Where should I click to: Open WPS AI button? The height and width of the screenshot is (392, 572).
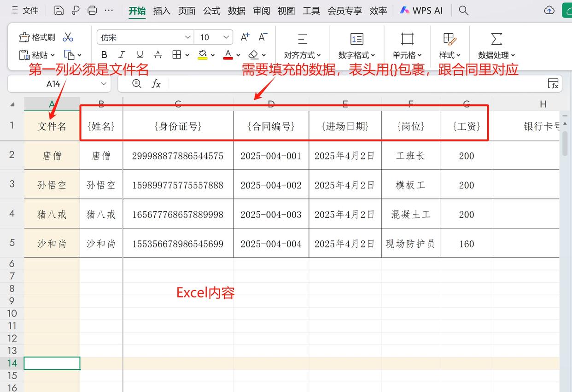pos(421,10)
